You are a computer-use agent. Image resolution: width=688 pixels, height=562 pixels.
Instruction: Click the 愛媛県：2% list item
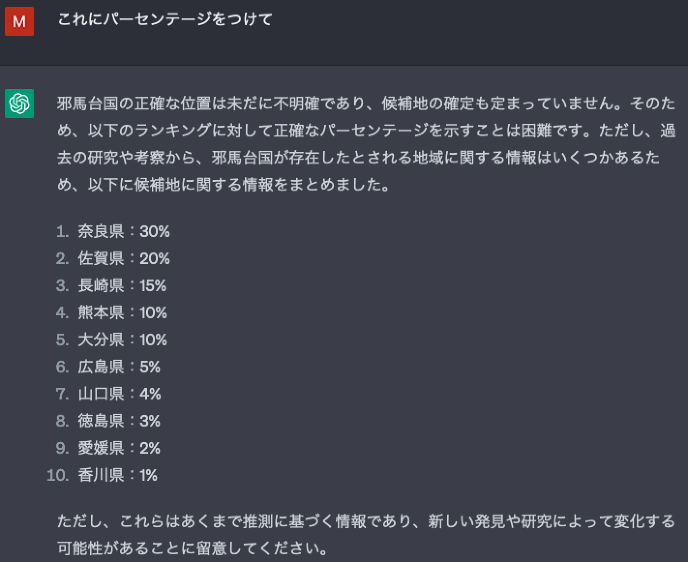[x=118, y=447]
